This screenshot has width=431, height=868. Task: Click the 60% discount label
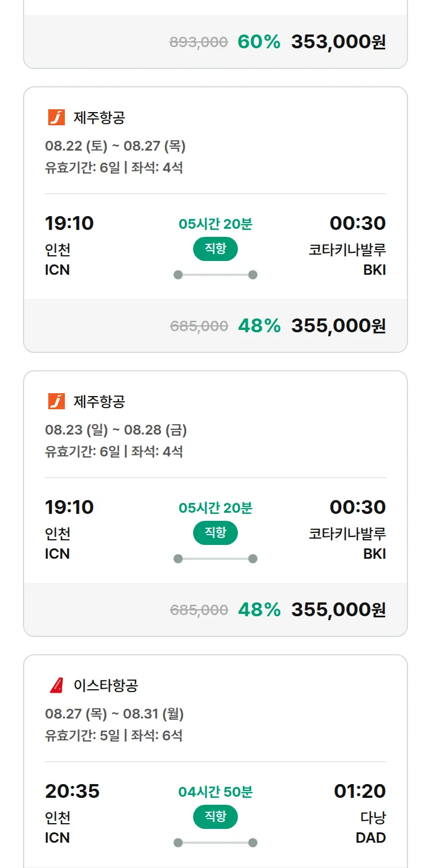(259, 42)
